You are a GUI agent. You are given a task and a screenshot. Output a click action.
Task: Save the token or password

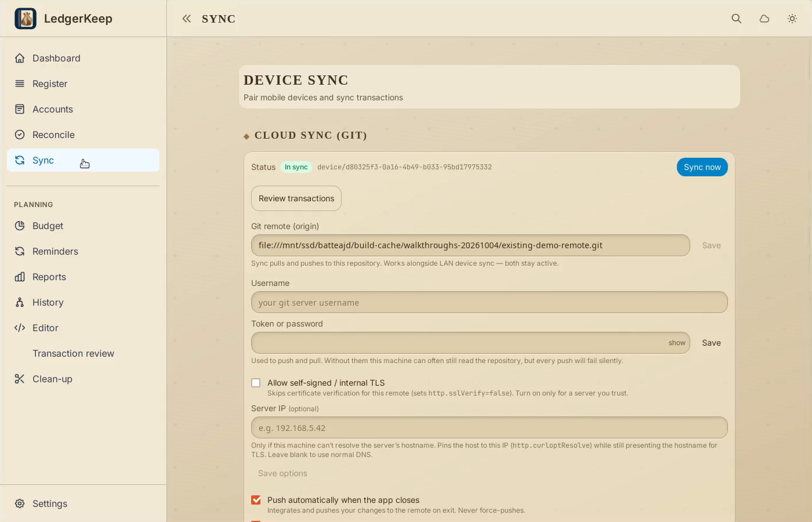coord(711,343)
